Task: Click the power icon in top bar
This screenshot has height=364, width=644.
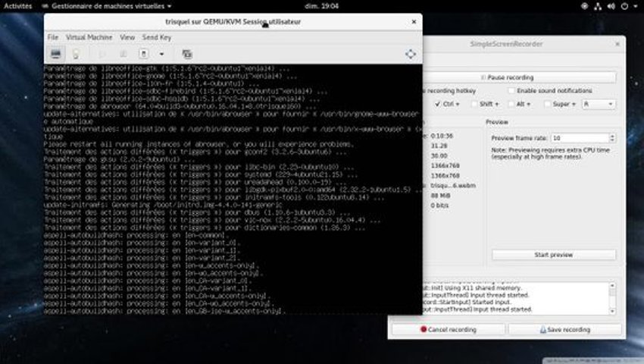Action: tap(624, 6)
